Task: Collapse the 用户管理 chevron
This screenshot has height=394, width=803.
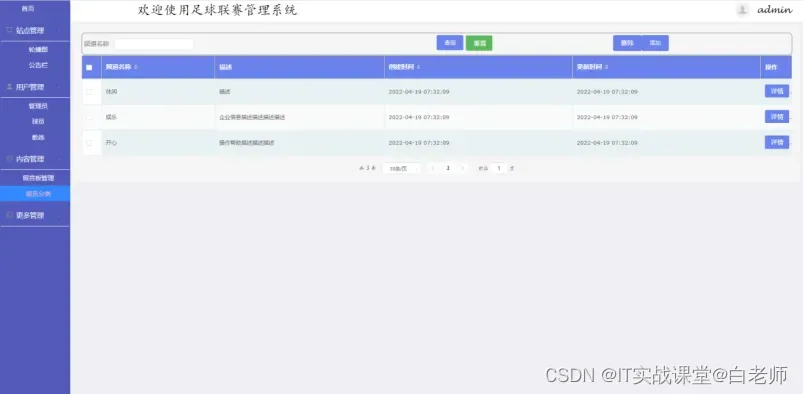Action: tap(59, 87)
